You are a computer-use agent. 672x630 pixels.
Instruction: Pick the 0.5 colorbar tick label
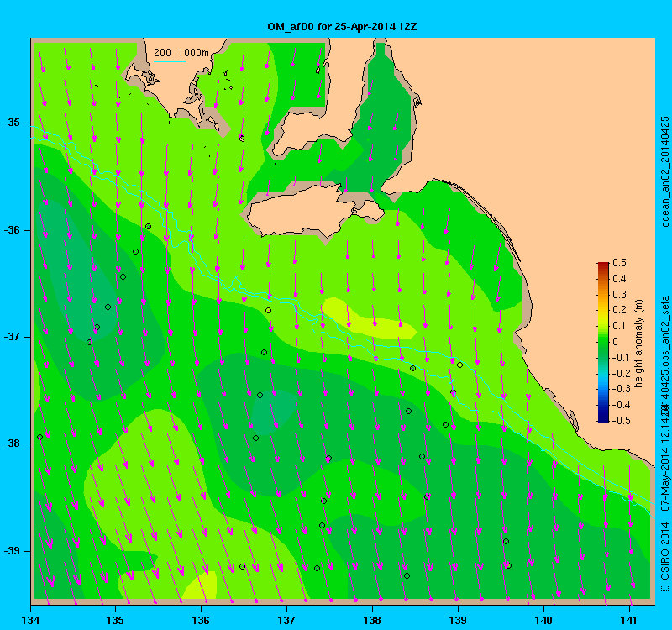(x=619, y=263)
